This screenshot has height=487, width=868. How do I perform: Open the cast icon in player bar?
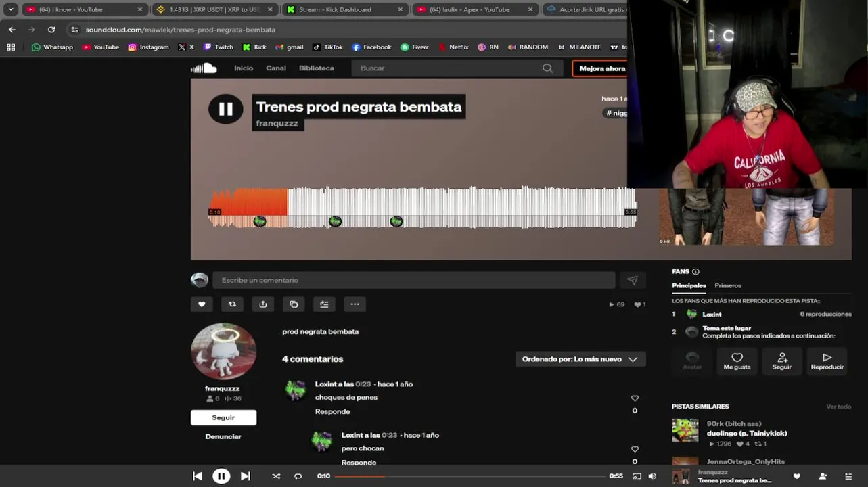coord(637,476)
